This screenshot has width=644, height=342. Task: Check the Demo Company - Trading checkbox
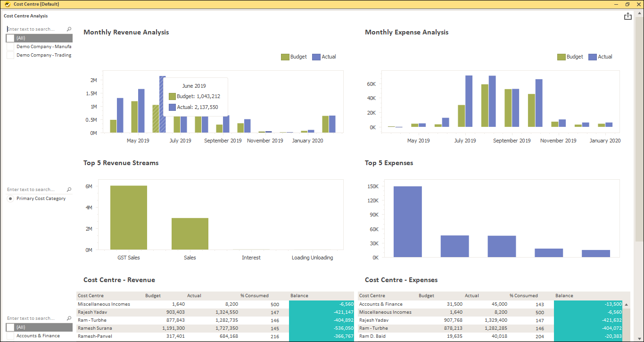tap(10, 55)
